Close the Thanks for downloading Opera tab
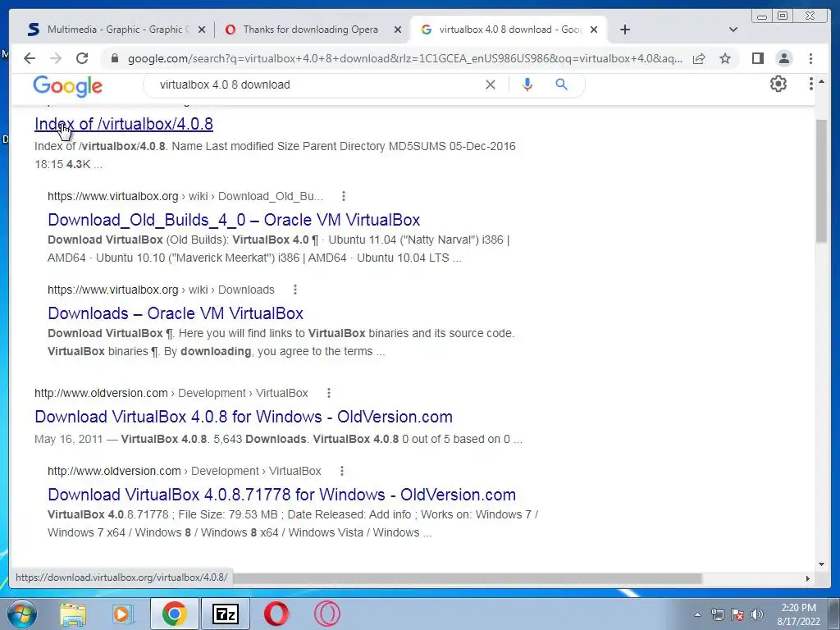The image size is (840, 630). pos(398,30)
